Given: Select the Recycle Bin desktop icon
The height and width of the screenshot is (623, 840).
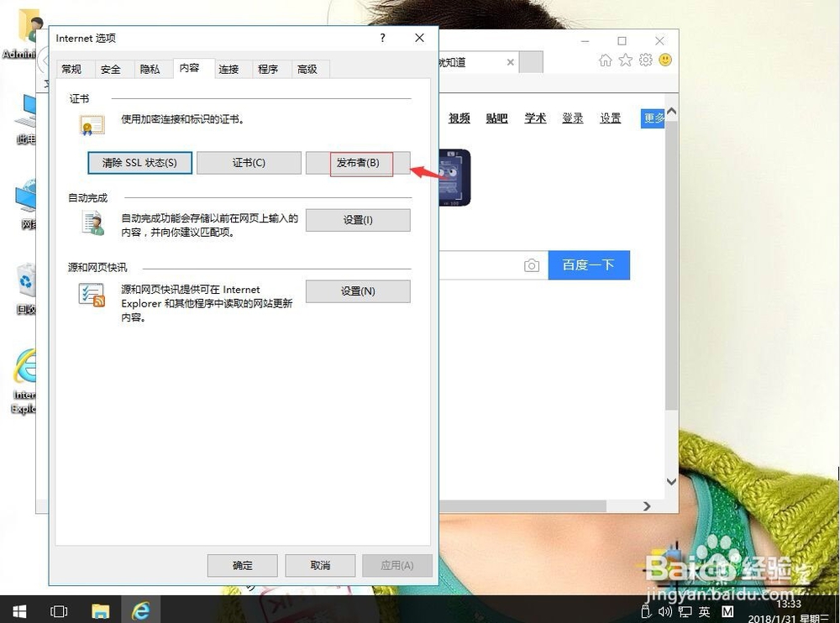Looking at the screenshot, I should coord(26,290).
